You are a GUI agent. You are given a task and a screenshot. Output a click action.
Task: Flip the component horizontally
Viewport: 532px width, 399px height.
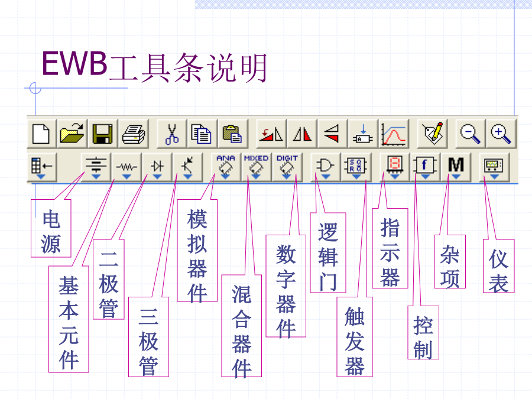point(302,134)
